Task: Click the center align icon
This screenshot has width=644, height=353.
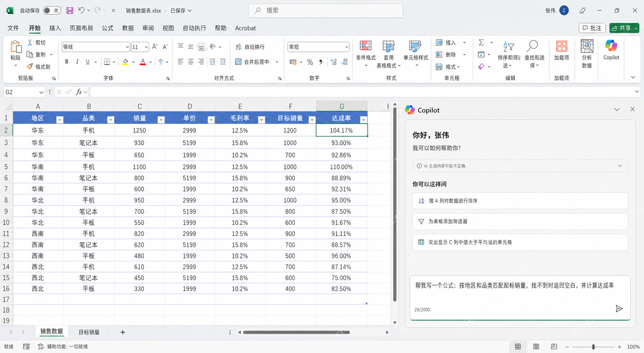Action: click(191, 62)
